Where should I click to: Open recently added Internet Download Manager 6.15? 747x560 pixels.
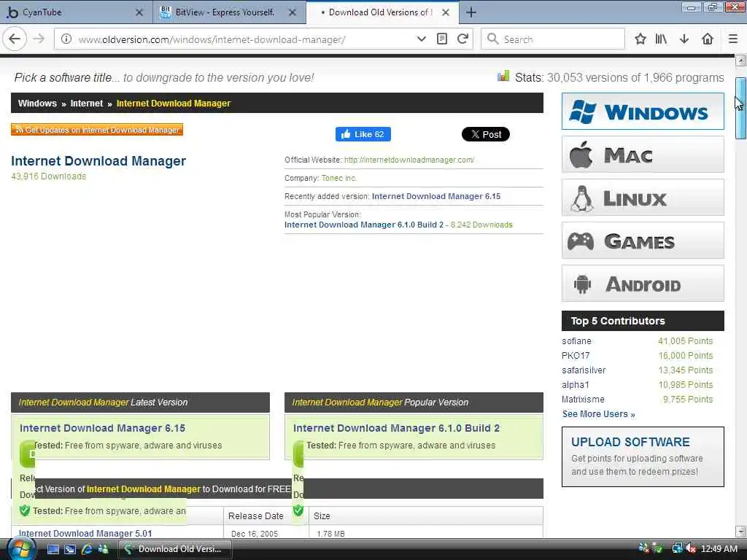pyautogui.click(x=436, y=196)
